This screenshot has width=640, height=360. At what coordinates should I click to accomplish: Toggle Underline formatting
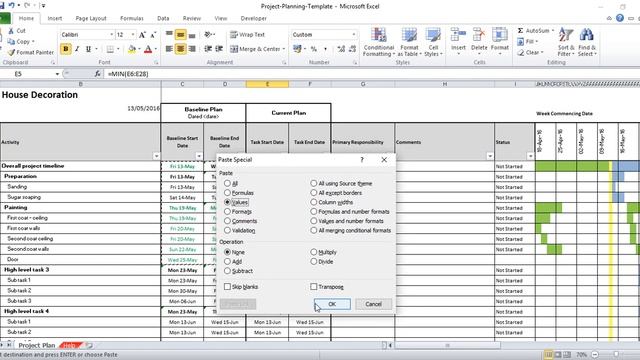(88, 49)
